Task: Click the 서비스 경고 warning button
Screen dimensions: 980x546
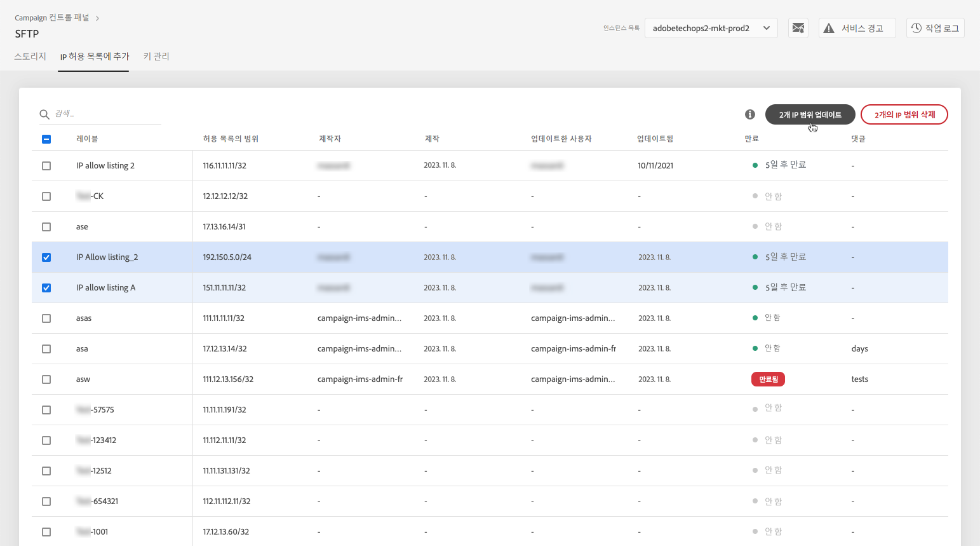Action: (857, 28)
